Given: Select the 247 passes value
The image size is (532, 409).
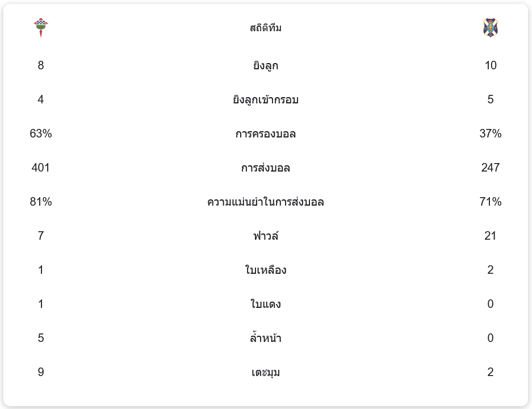Looking at the screenshot, I should pyautogui.click(x=491, y=168).
